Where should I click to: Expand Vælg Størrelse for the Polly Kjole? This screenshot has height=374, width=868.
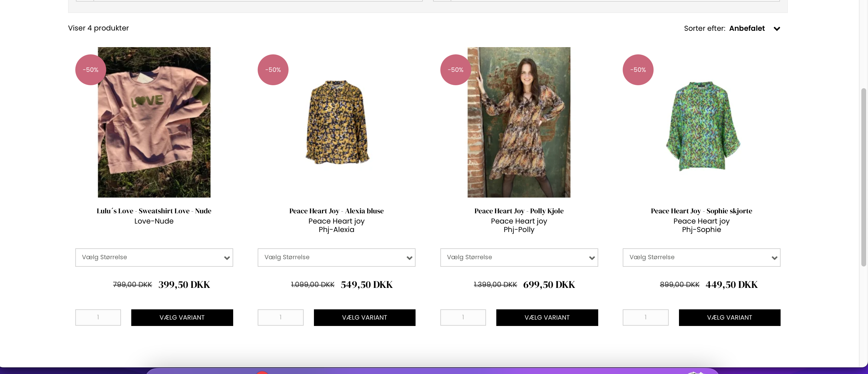tap(519, 257)
